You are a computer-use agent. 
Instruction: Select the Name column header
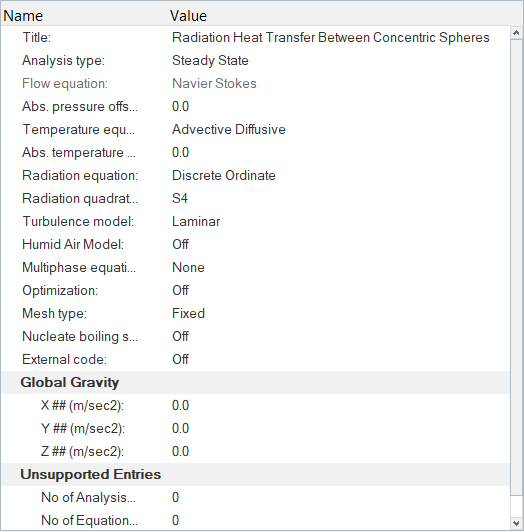[85, 16]
